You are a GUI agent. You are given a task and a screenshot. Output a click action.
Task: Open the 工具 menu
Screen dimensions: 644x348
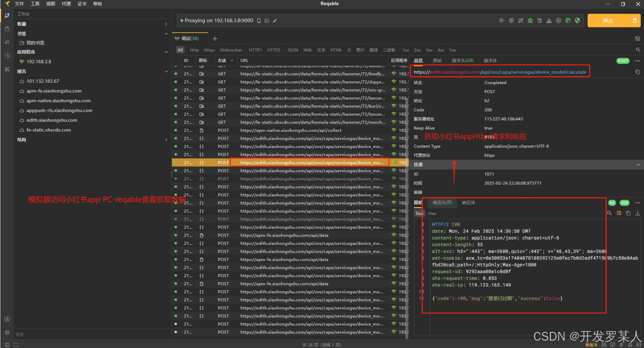point(35,4)
